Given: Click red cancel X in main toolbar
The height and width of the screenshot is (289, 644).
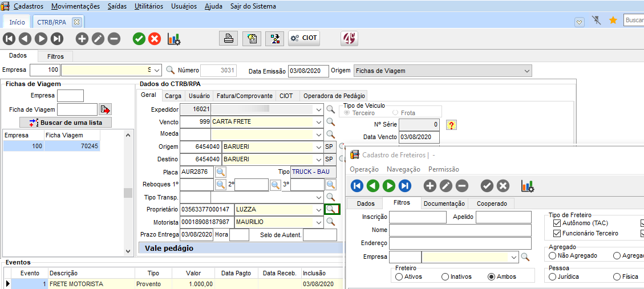Looking at the screenshot, I should [155, 39].
